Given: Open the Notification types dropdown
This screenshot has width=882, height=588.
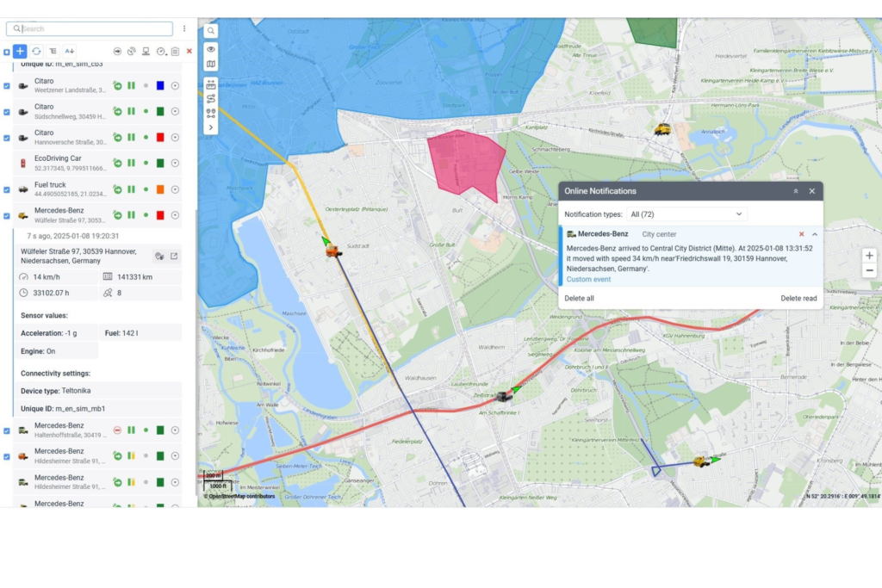Looking at the screenshot, I should tap(686, 214).
